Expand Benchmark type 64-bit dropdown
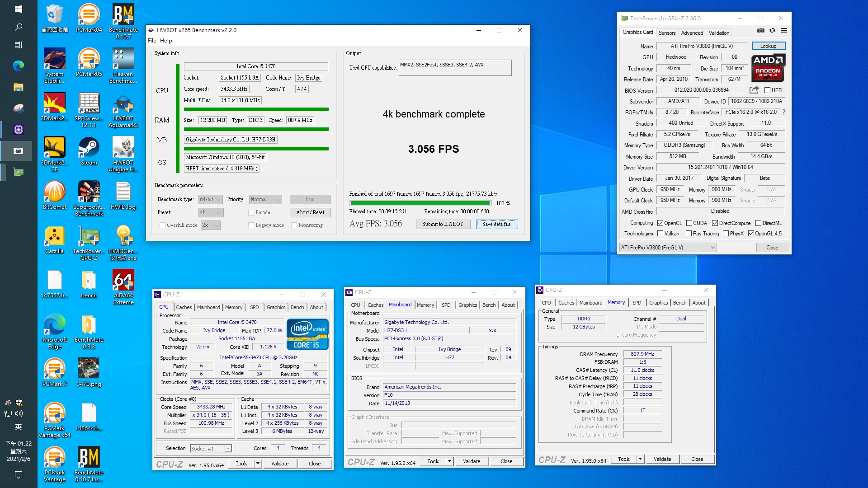Screen dimensions: 868x488 [x=211, y=199]
